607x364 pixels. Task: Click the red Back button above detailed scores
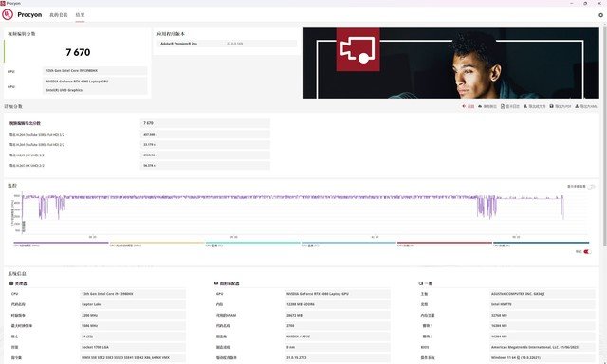click(468, 106)
